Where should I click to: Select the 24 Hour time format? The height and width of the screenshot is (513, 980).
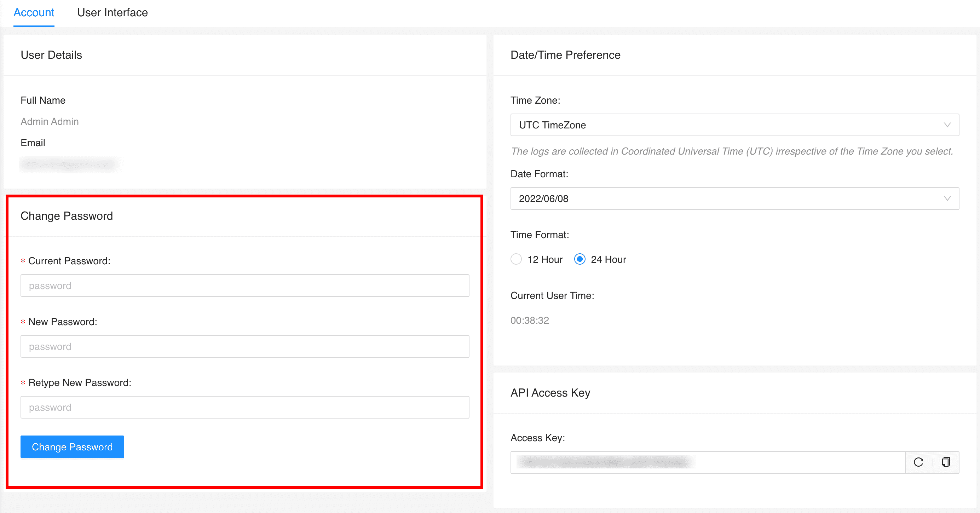click(579, 259)
